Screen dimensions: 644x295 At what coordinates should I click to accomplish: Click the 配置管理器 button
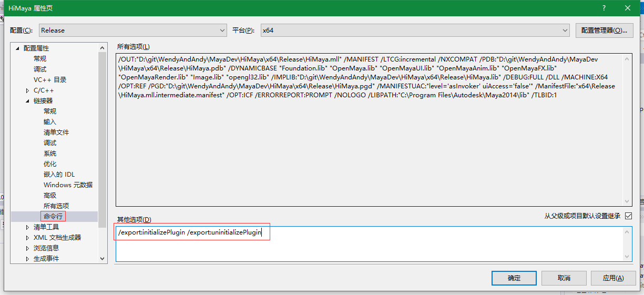point(604,30)
